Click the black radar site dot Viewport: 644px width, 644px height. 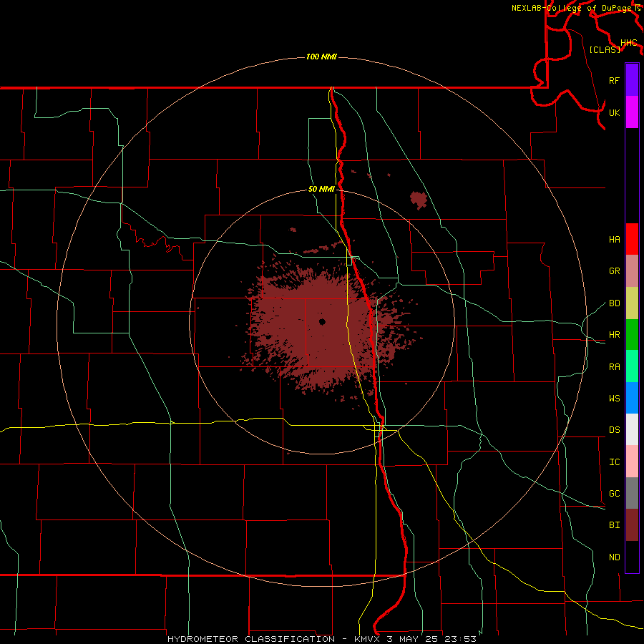tap(322, 321)
